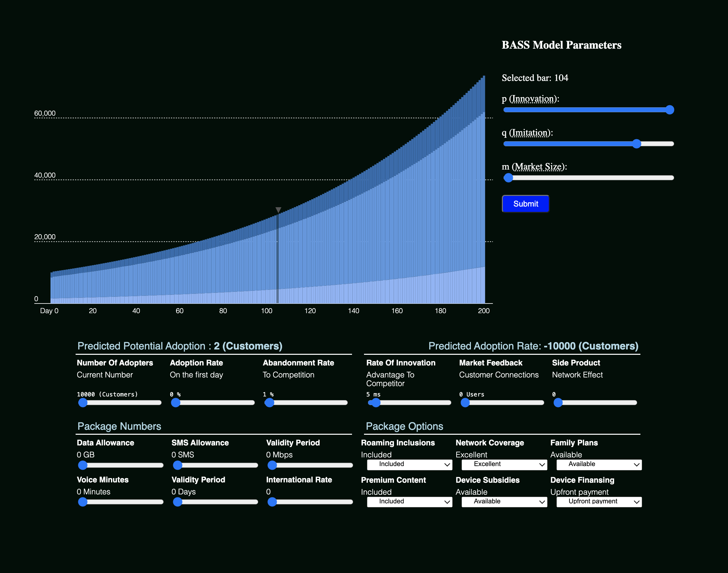Screen dimensions: 728x573
Task: Set the Abandonment Rate slider
Action: (x=306, y=402)
